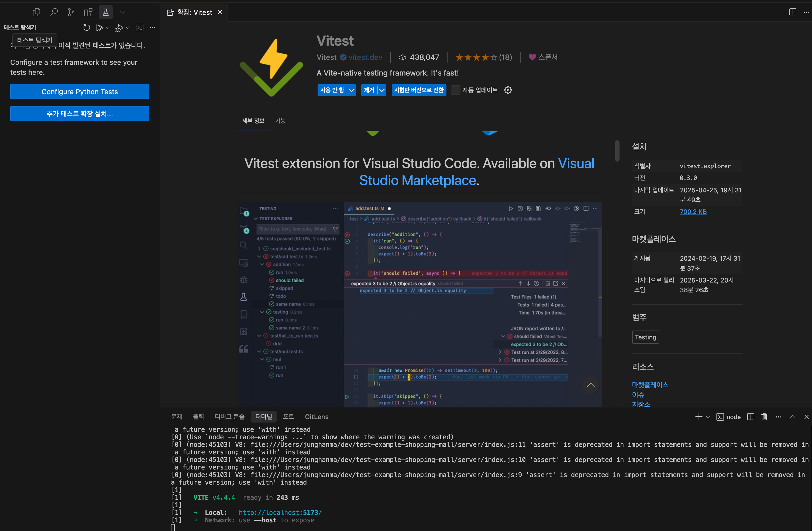Image resolution: width=812 pixels, height=531 pixels.
Task: Switch to the 세부 정보 tab
Action: [x=253, y=121]
